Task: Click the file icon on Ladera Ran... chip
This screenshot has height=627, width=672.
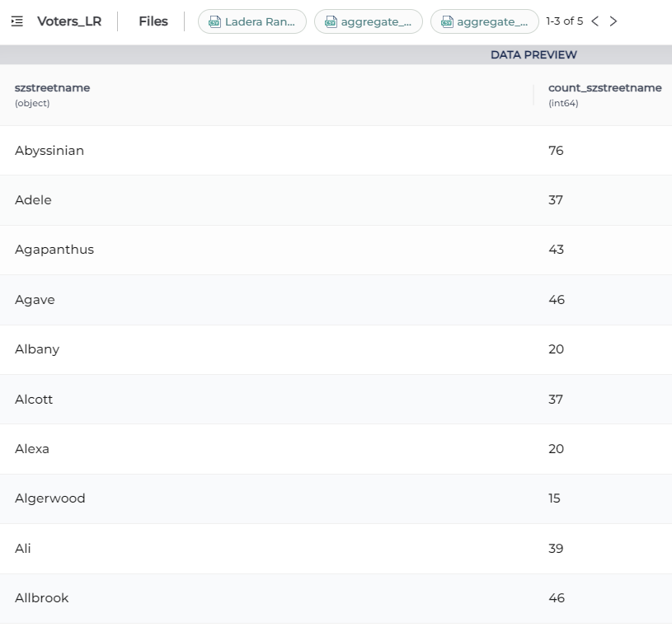Action: tap(214, 21)
